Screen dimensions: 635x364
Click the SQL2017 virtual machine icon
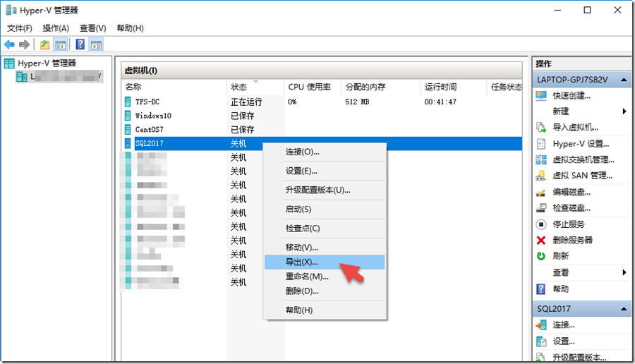tap(128, 143)
